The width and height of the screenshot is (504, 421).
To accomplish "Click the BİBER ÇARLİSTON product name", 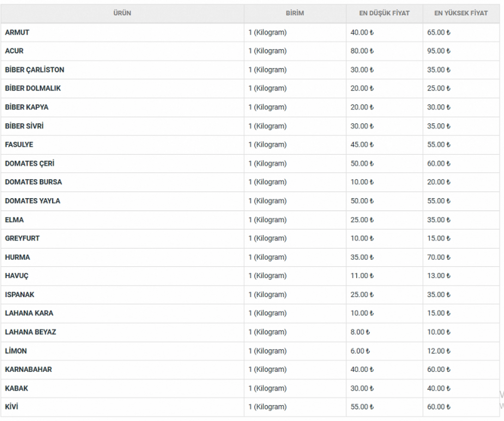I will click(x=34, y=70).
